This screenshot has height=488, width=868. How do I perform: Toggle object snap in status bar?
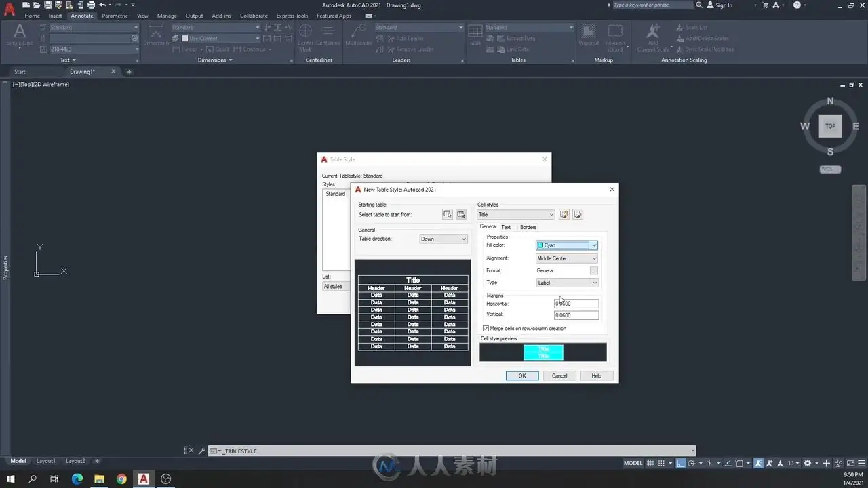pos(739,463)
